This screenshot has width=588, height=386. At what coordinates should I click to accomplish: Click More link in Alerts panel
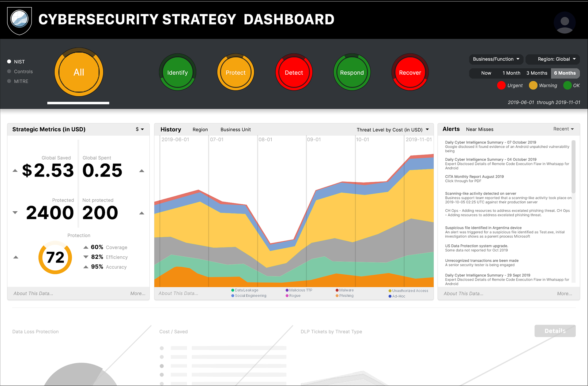[564, 293]
